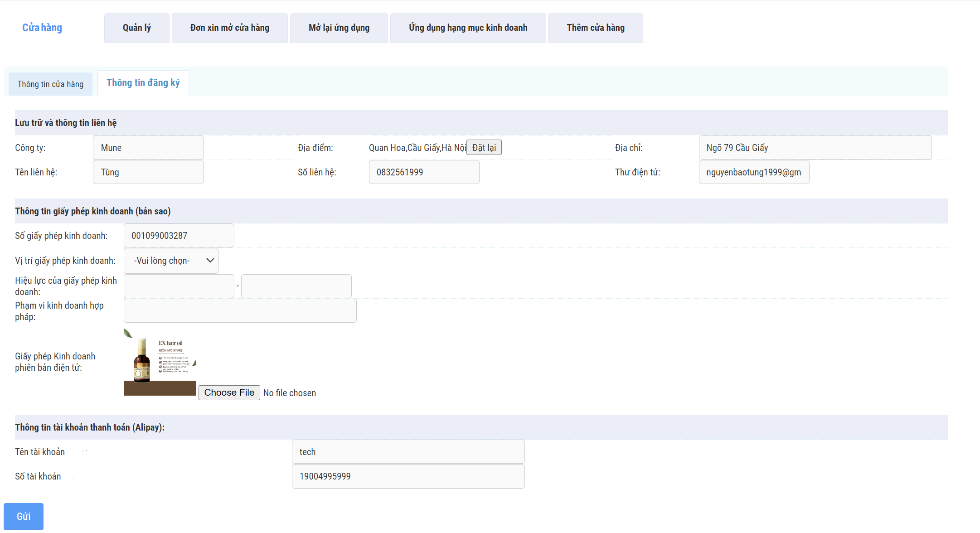The height and width of the screenshot is (533, 980).
Task: Click the Số liên hệ phone field
Action: click(x=424, y=172)
